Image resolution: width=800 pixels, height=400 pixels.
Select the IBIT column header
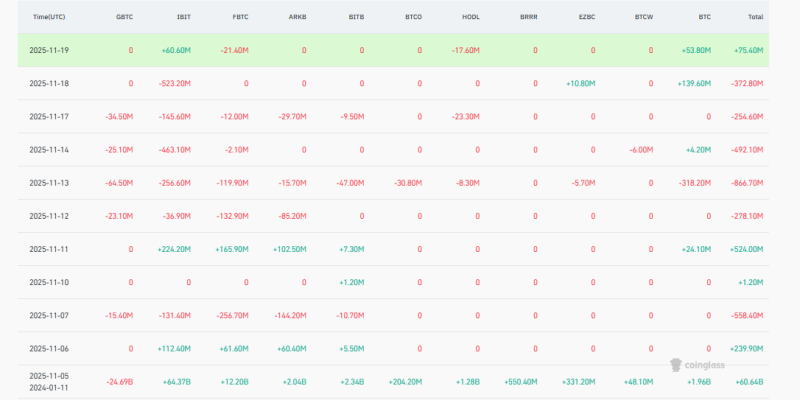point(183,18)
